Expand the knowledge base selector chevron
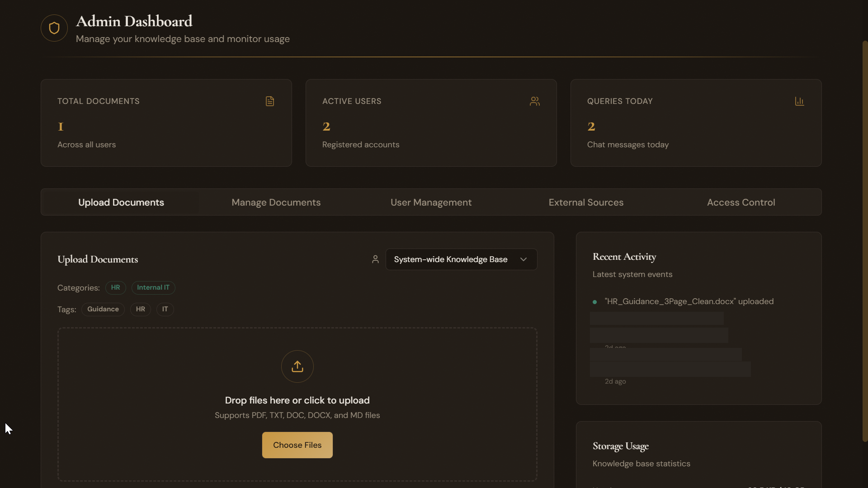This screenshot has height=488, width=868. 523,259
